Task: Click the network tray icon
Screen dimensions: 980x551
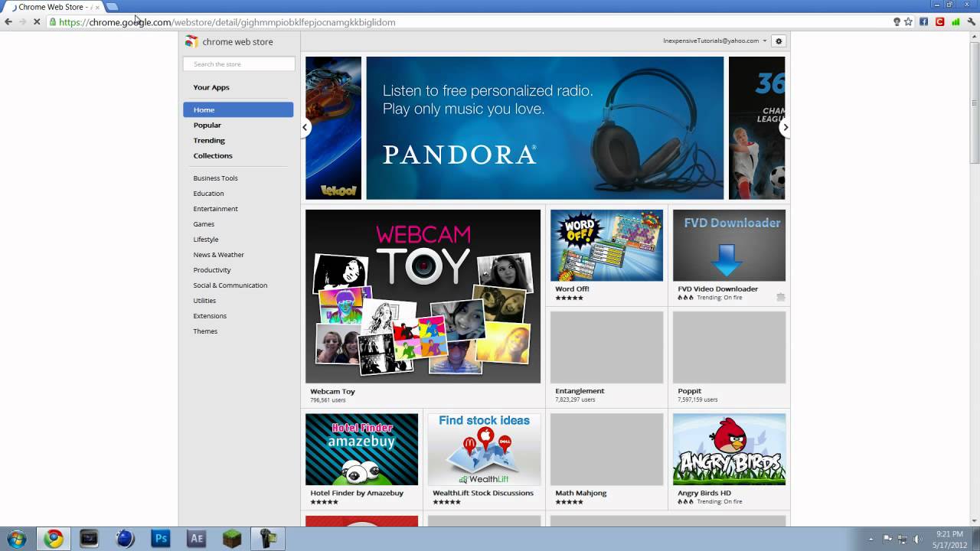Action: [x=903, y=540]
